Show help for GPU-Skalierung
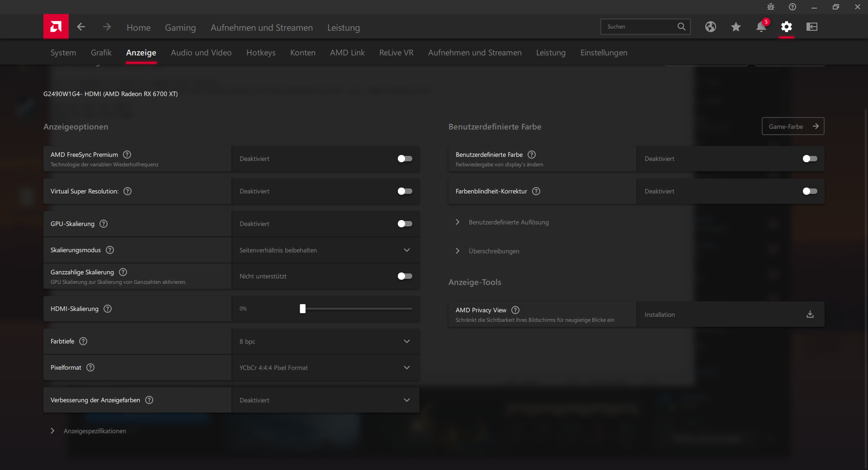Viewport: 868px width, 470px height. pyautogui.click(x=104, y=224)
